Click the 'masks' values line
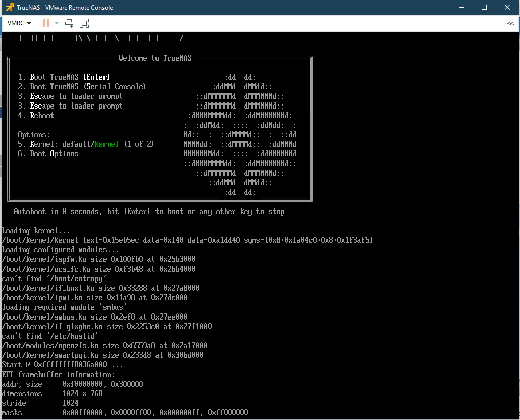The height and width of the screenshot is (420, 520). click(125, 413)
